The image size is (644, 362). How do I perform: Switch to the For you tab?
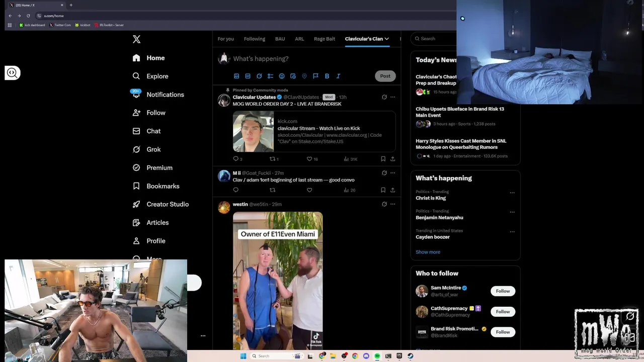click(225, 39)
